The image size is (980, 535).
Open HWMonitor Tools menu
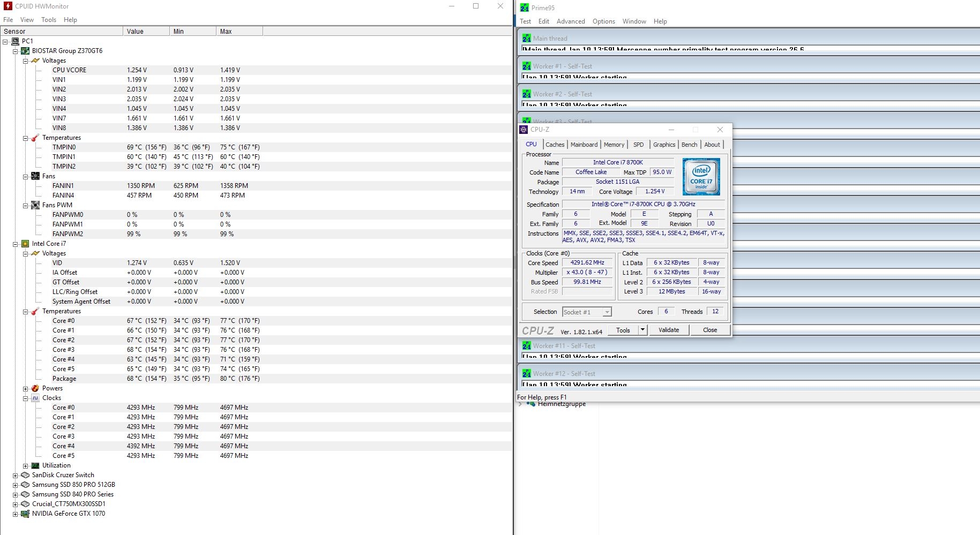tap(49, 20)
